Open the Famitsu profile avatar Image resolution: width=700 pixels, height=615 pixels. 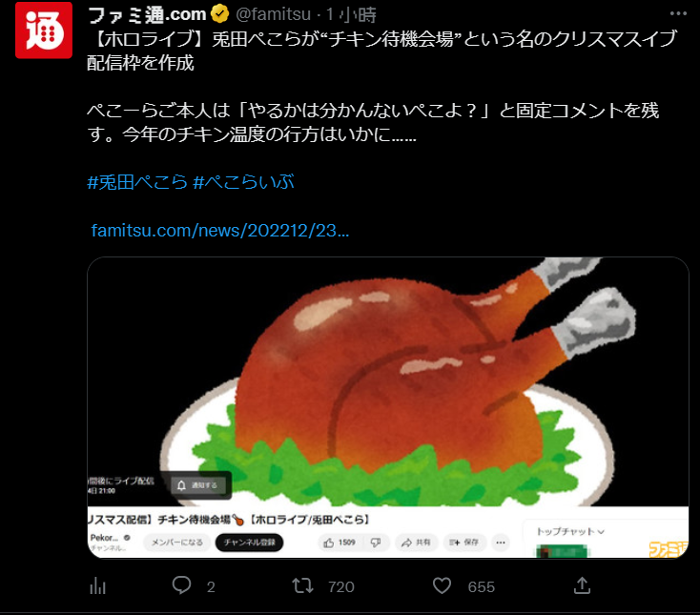pyautogui.click(x=44, y=31)
